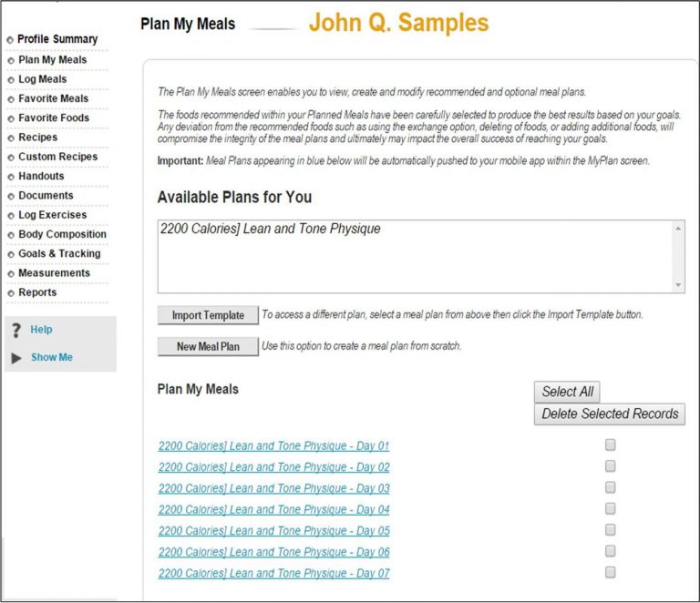Image resolution: width=700 pixels, height=603 pixels.
Task: Click the bullet icon beside Profile Summary
Action: coord(10,40)
